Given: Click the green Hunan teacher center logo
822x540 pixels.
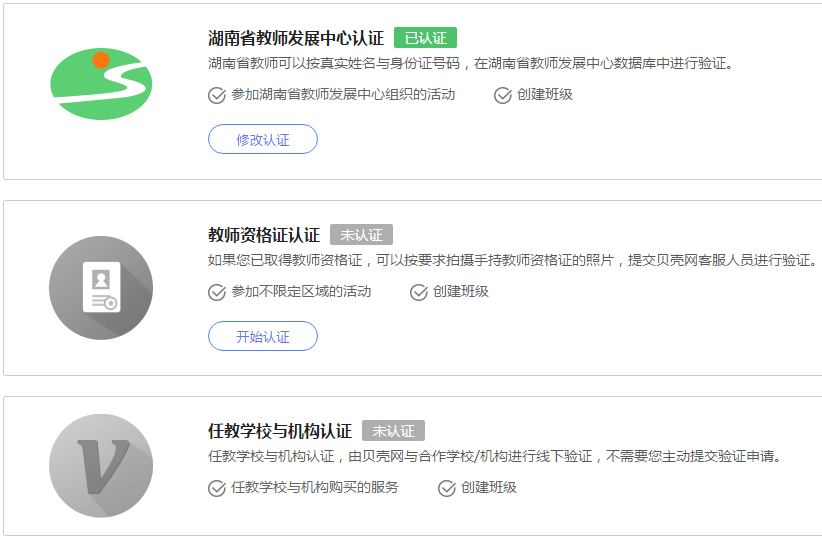Looking at the screenshot, I should (x=101, y=84).
